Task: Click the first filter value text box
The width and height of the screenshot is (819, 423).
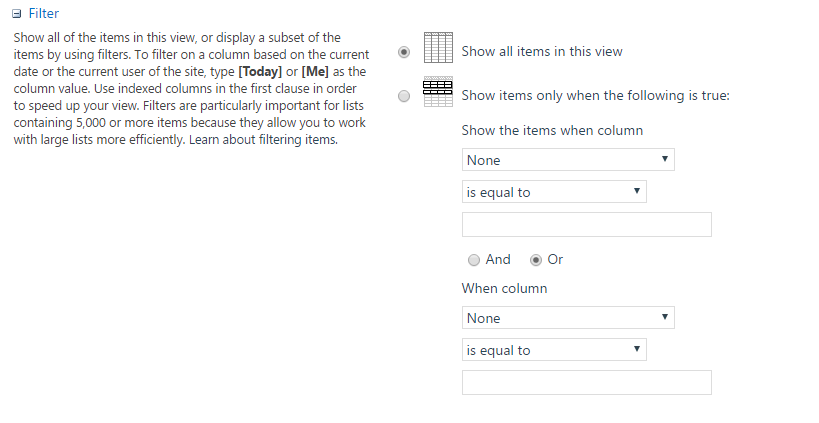Action: [x=587, y=225]
